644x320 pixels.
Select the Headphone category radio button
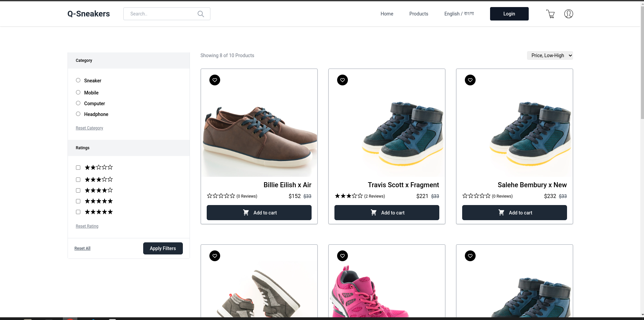point(78,114)
